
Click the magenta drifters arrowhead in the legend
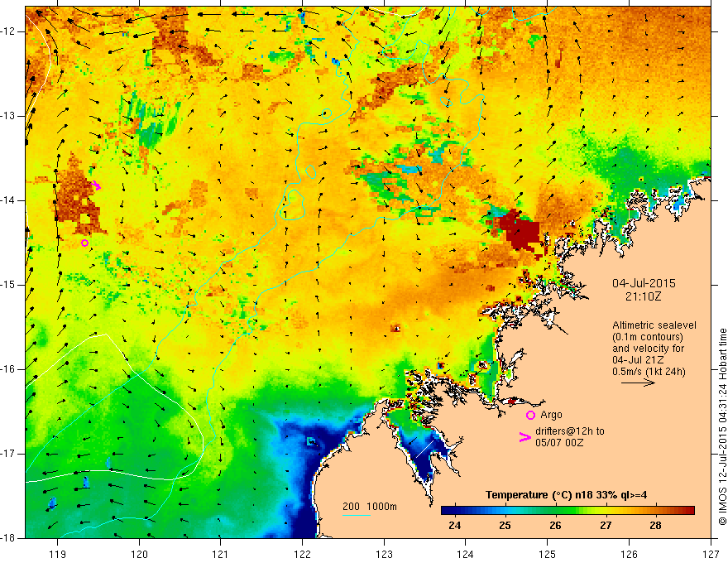[x=524, y=436]
